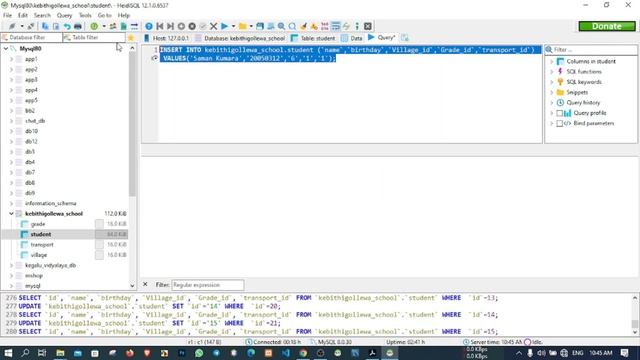The height and width of the screenshot is (360, 640).
Task: Open the session manager connect icon
Action: [x=12, y=26]
